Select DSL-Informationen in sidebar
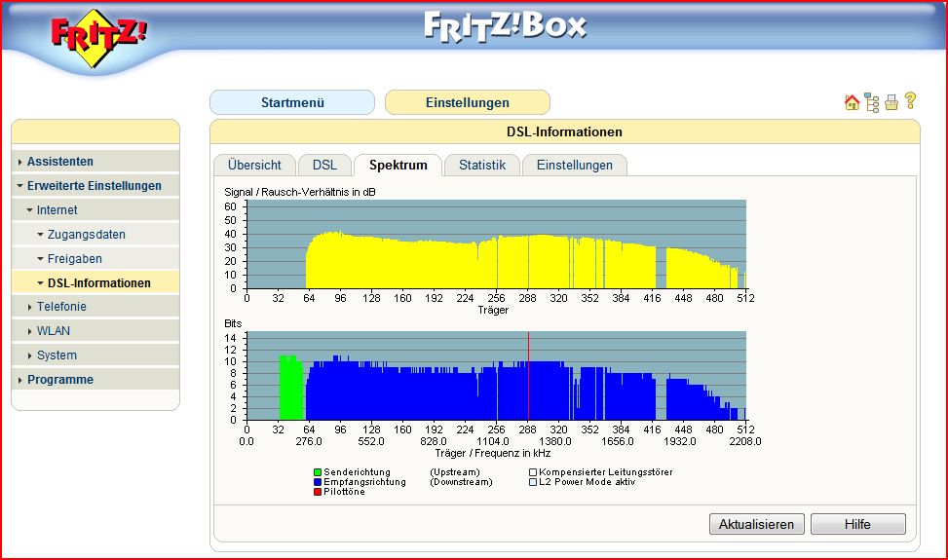 tap(99, 282)
